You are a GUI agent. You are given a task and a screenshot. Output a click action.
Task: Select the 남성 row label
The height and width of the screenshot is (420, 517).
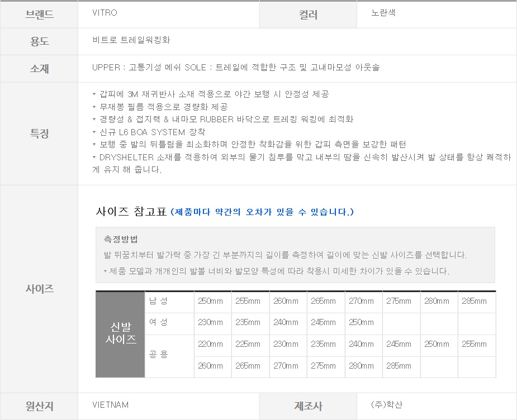[x=158, y=302]
